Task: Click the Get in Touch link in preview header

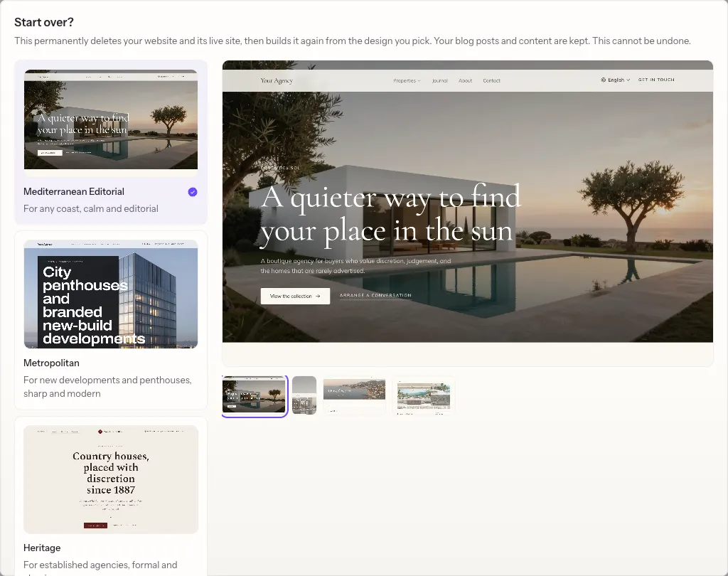Action: (656, 80)
